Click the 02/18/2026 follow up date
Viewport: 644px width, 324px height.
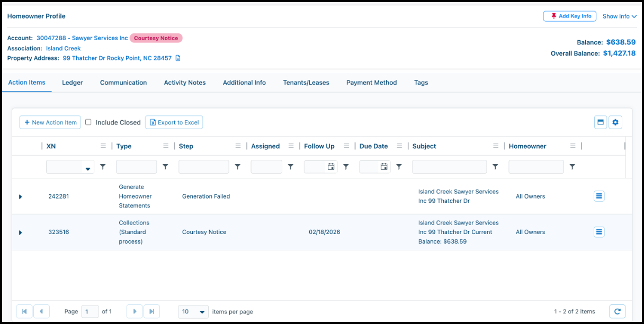(326, 232)
